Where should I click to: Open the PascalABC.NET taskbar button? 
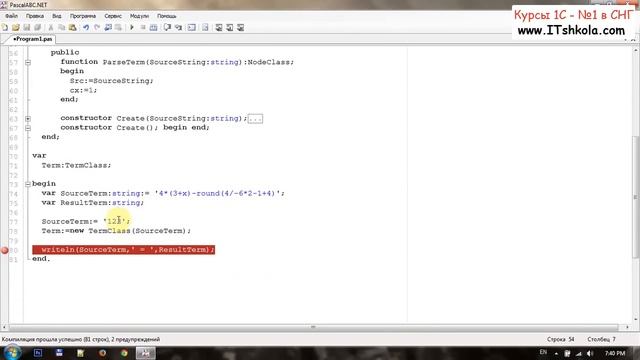145,353
